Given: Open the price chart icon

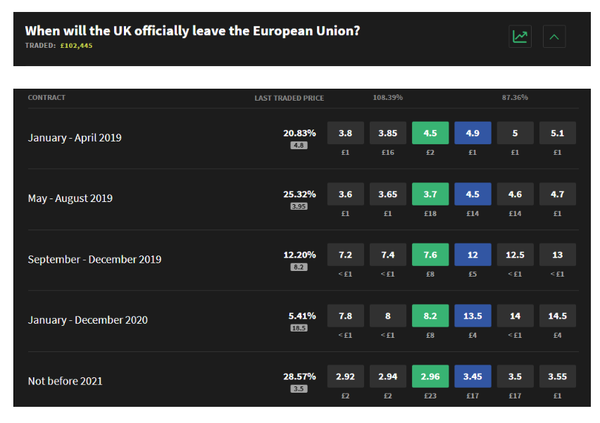Looking at the screenshot, I should click(x=520, y=37).
